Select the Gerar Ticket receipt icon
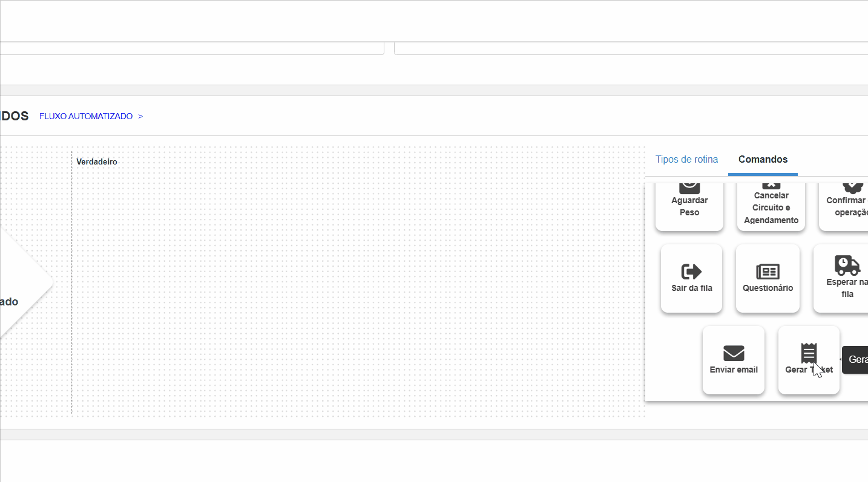This screenshot has height=482, width=868. [809, 353]
